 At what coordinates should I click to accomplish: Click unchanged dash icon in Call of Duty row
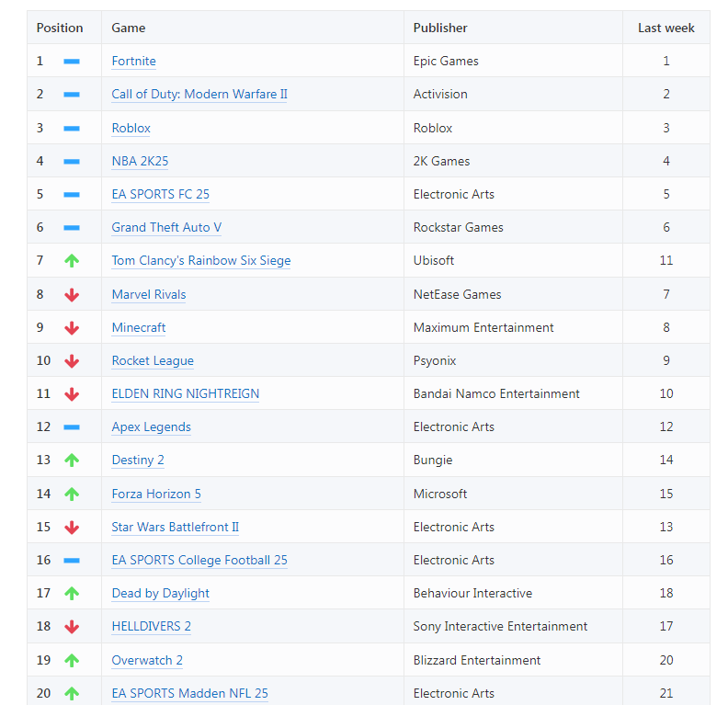click(72, 95)
